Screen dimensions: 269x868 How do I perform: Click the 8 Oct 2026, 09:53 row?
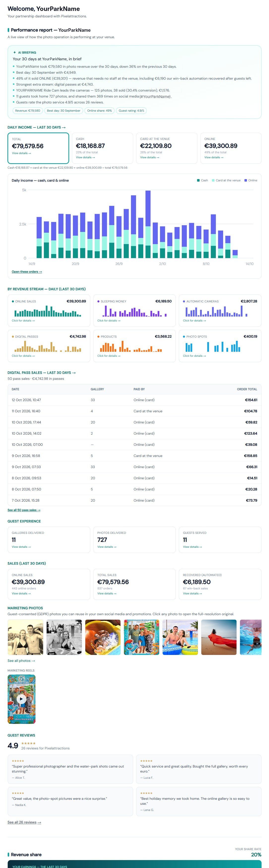coord(134,478)
